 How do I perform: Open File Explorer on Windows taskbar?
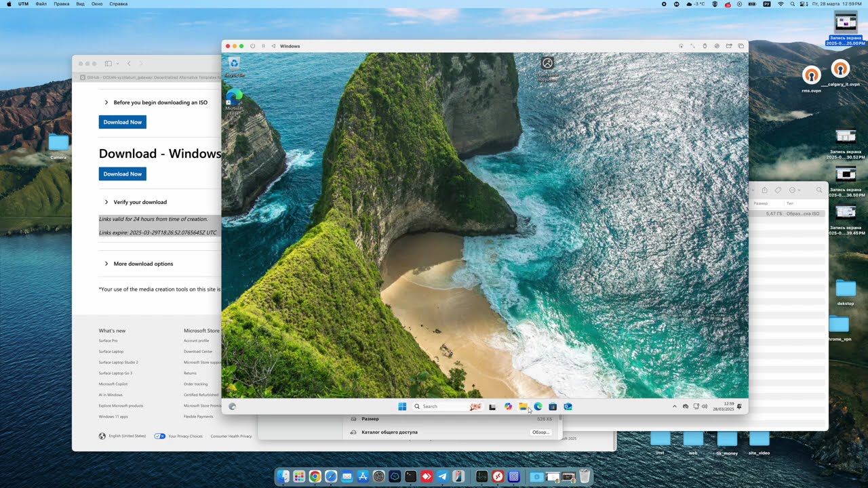pyautogui.click(x=523, y=407)
